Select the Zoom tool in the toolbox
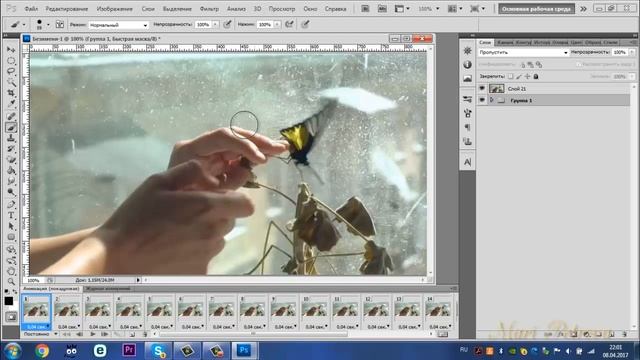 (11, 281)
